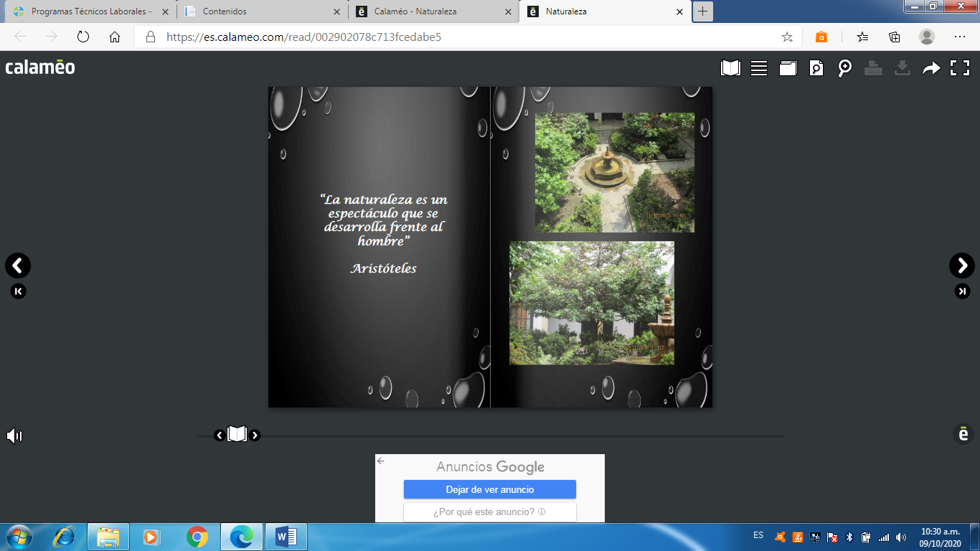Click ¿Por qué este anuncio? link
This screenshot has width=980, height=551.
pyautogui.click(x=489, y=512)
